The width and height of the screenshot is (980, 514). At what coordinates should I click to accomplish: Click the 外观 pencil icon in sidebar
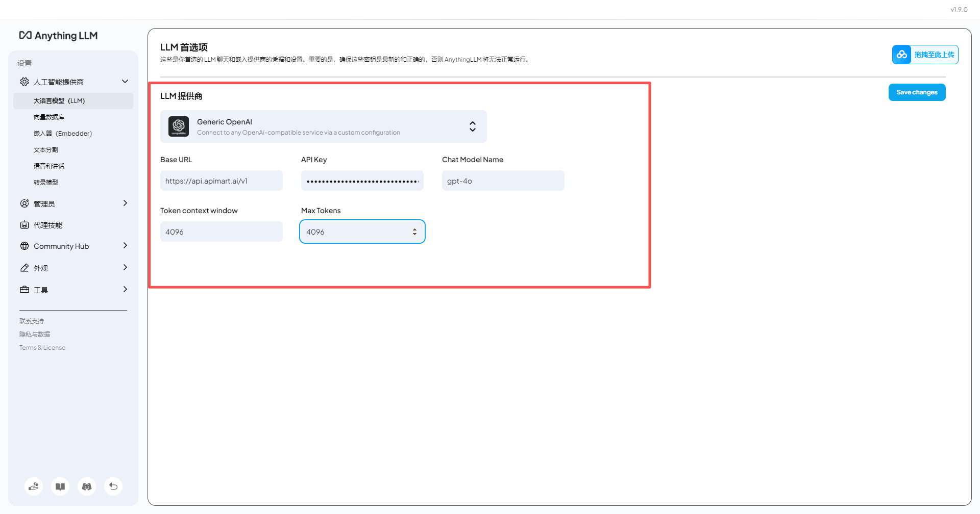pos(24,267)
